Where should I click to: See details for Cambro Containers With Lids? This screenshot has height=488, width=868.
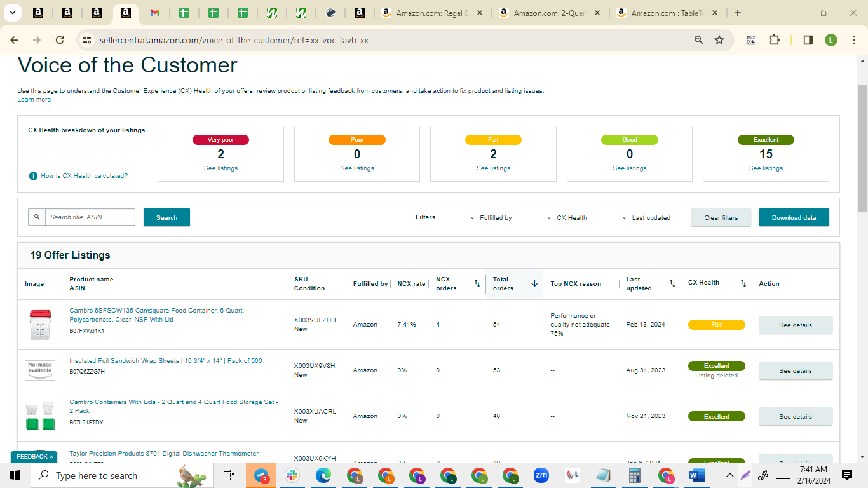[796, 416]
